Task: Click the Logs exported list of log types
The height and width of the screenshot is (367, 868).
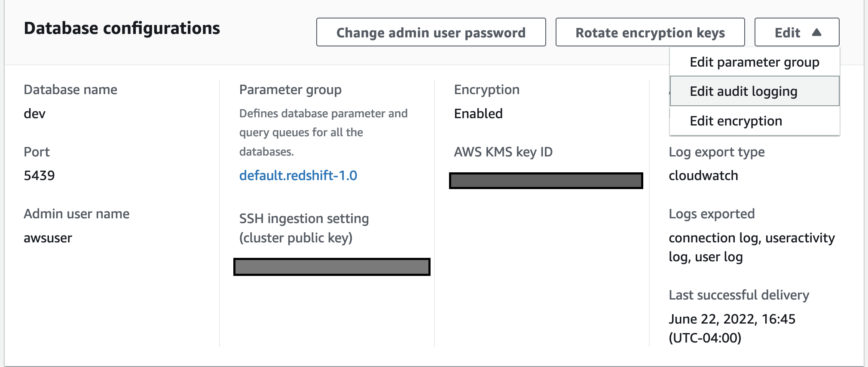Action: [751, 247]
